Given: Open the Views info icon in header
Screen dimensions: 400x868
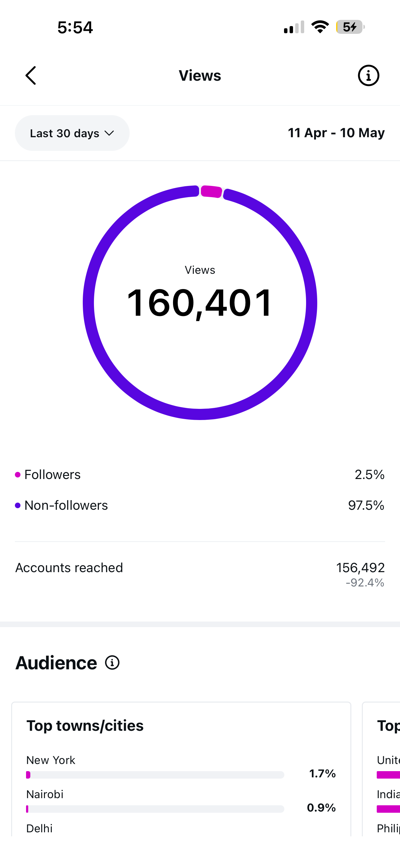Looking at the screenshot, I should 368,75.
